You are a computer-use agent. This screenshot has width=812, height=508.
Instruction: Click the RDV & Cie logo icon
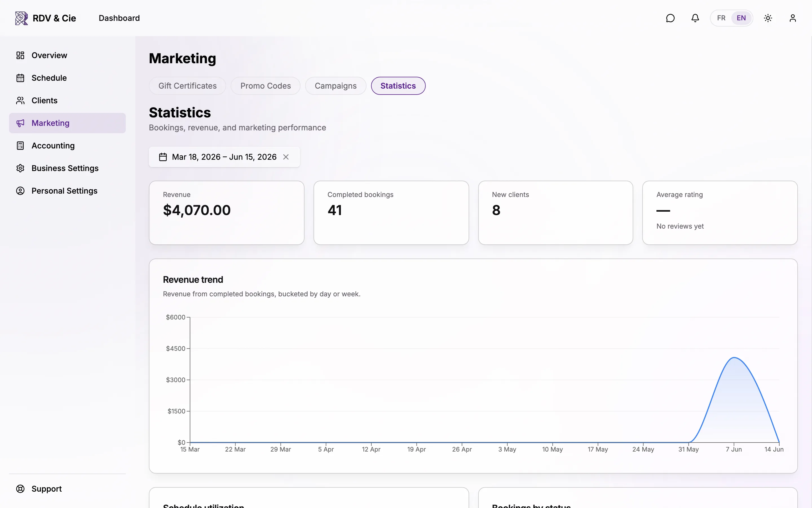21,18
